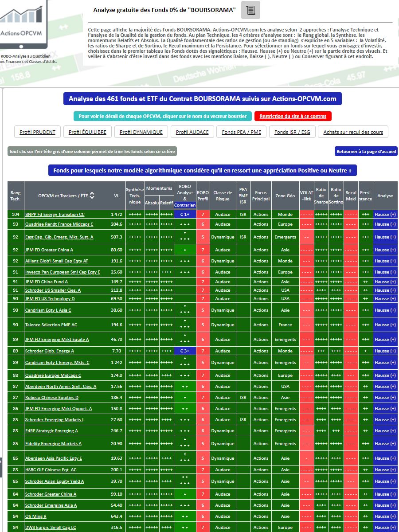
Task: Open Schroder US Smaller Cies. A
Action: click(53, 290)
